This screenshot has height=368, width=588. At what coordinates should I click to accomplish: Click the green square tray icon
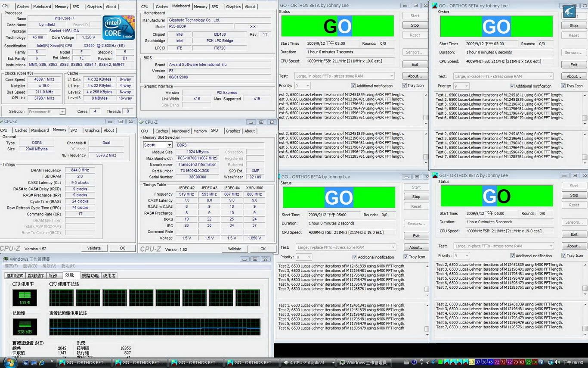(x=440, y=362)
